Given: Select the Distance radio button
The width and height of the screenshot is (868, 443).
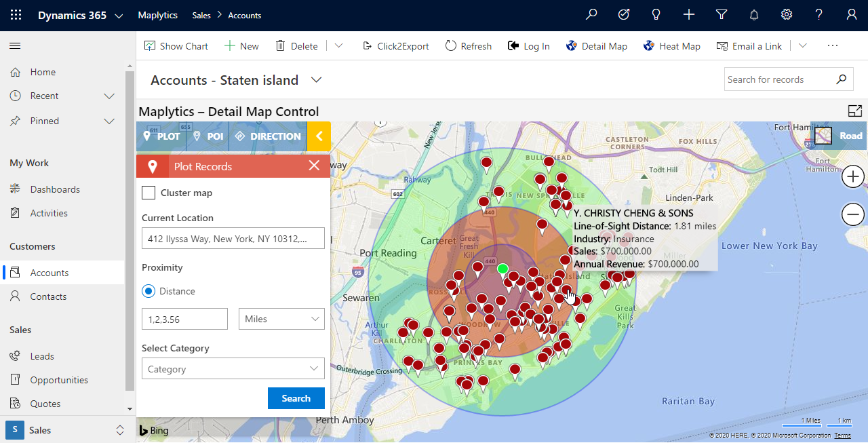Looking at the screenshot, I should [149, 291].
